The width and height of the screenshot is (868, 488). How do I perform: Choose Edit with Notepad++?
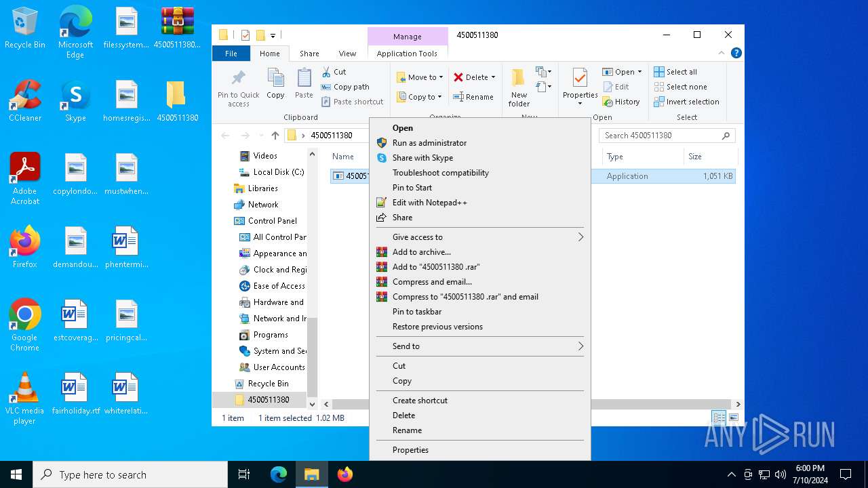pos(479,203)
